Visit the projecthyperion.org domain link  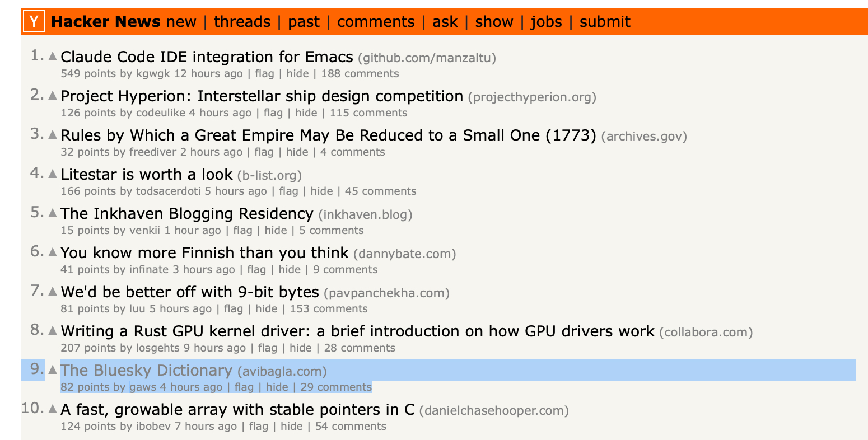click(x=532, y=97)
